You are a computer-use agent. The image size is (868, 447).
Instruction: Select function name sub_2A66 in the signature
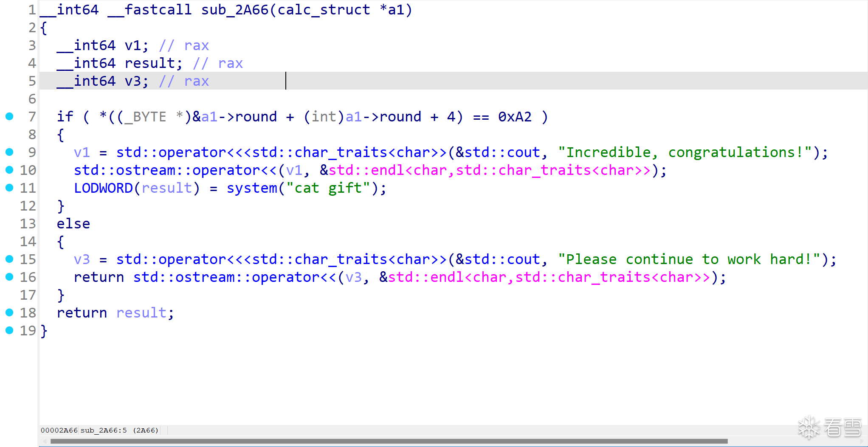click(x=235, y=9)
